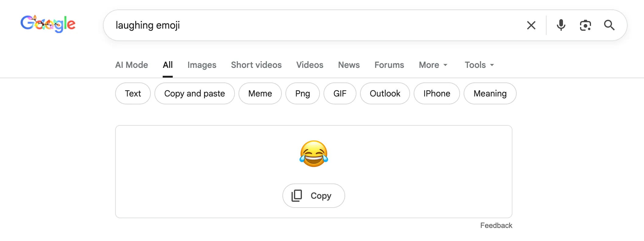This screenshot has height=241, width=644.
Task: Click the laughing emoji image
Action: pos(313,154)
